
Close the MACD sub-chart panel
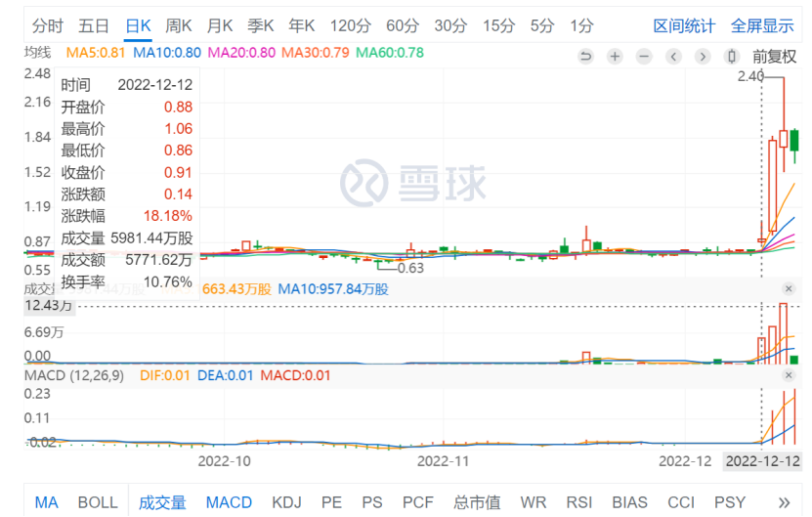789,375
